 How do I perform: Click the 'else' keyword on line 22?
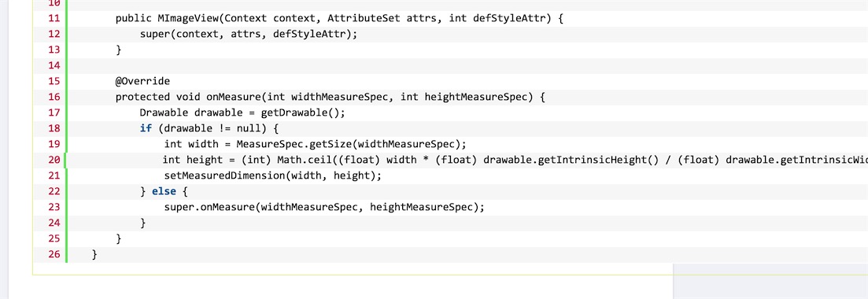point(164,191)
